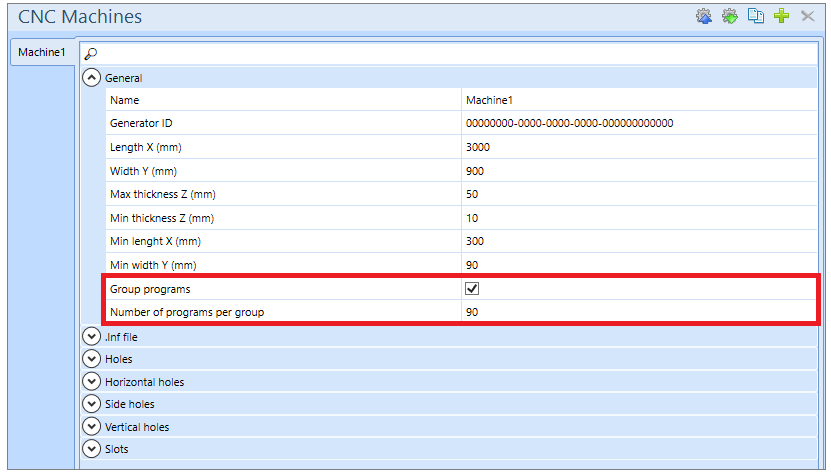Click the 'Group programs' label
Image resolution: width=831 pixels, height=475 pixels.
(150, 289)
